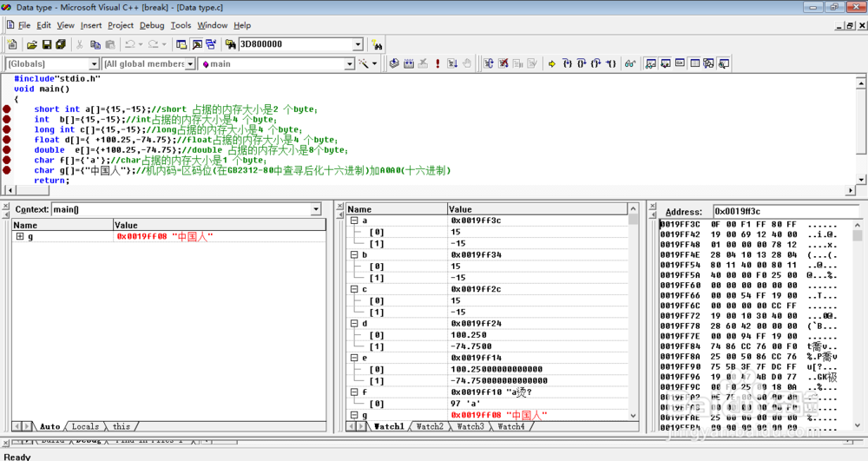Open the Tools menu
Screen dimensions: 868x461
(181, 25)
